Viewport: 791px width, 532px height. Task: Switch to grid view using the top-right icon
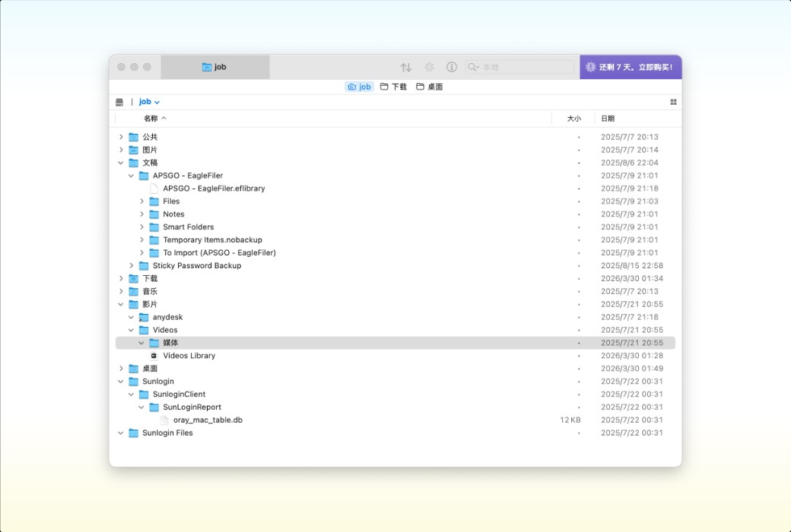click(x=672, y=101)
